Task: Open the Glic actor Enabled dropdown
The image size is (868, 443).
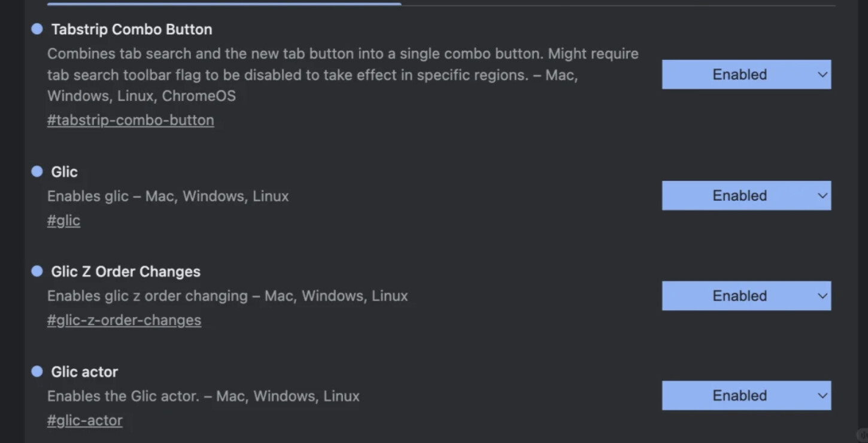Action: (x=746, y=395)
